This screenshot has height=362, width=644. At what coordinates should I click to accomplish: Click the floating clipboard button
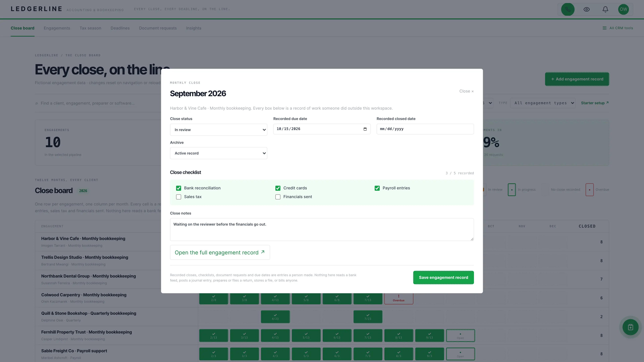click(x=630, y=327)
